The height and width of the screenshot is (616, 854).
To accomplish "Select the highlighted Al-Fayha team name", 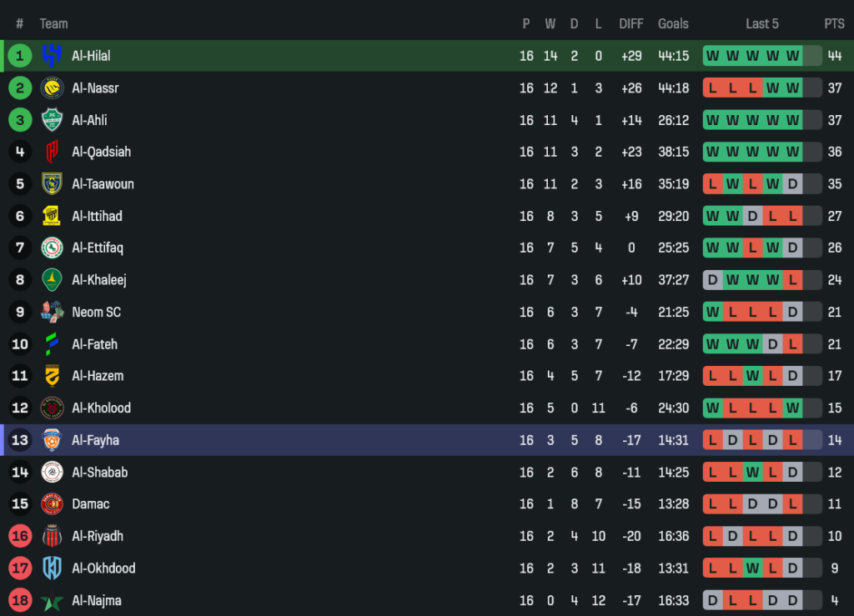I will [95, 440].
